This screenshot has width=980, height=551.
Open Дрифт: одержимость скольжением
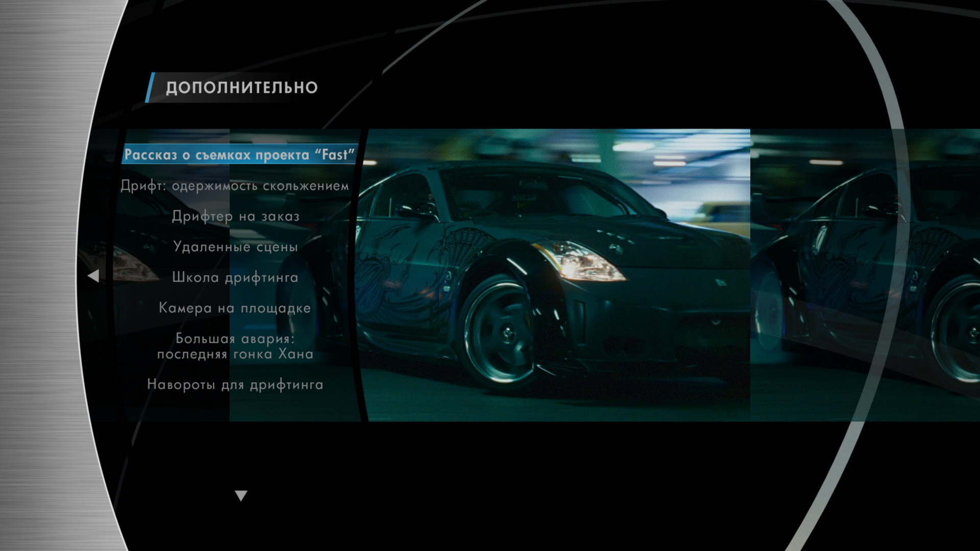(235, 186)
